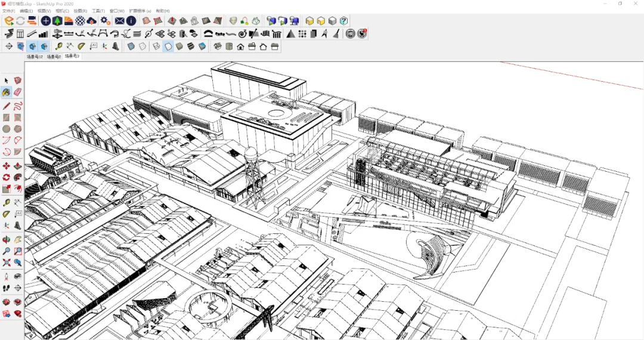
Task: Open the 相机(C) menu
Action: pyautogui.click(x=62, y=11)
